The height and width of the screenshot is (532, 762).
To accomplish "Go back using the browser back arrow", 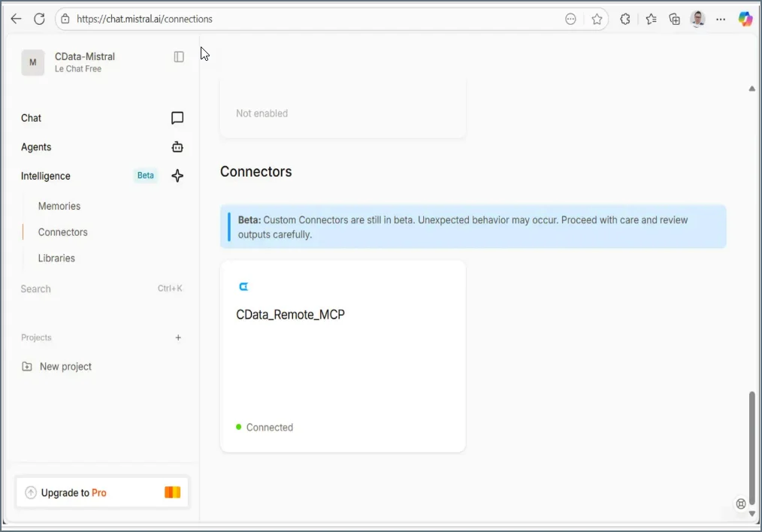I will pyautogui.click(x=16, y=19).
